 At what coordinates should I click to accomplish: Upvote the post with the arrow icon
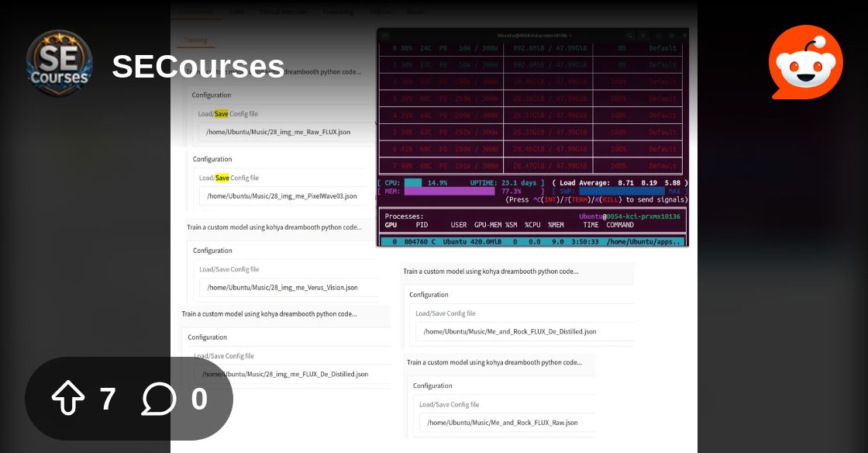(x=68, y=399)
